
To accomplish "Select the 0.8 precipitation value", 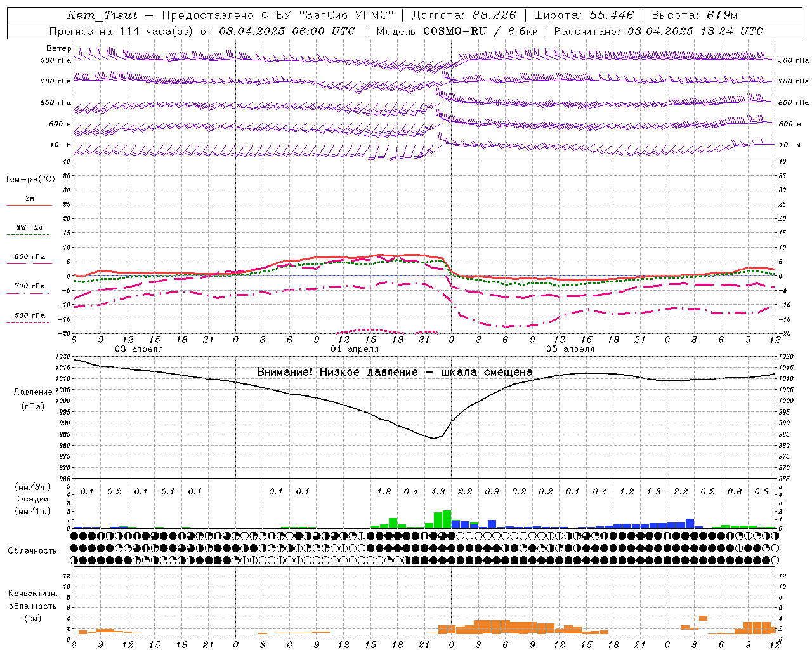I will point(735,492).
